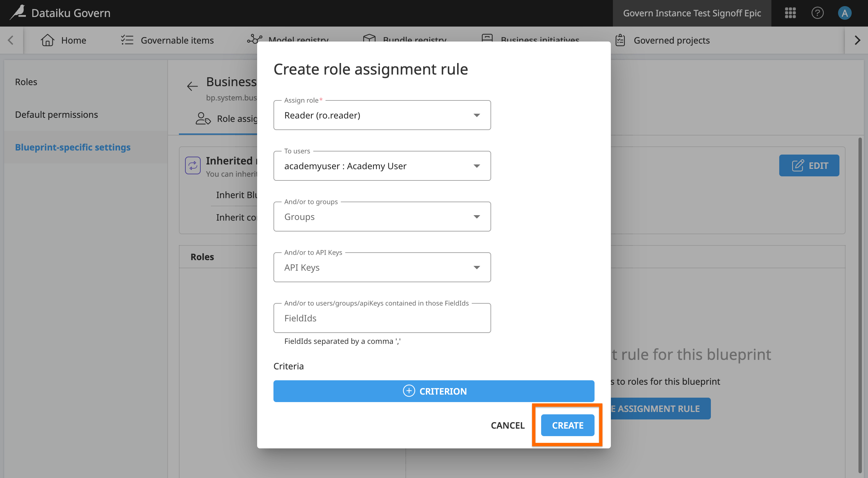868x478 pixels.
Task: Focus the FieldIds input field
Action: pos(382,318)
